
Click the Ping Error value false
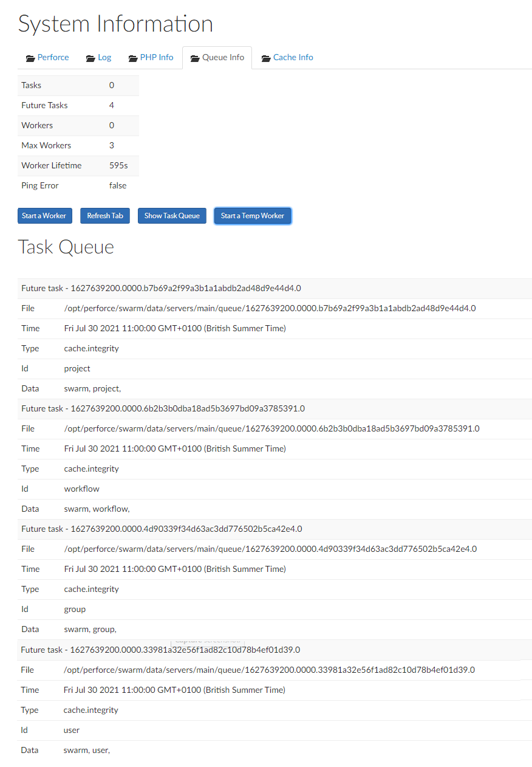(x=118, y=185)
